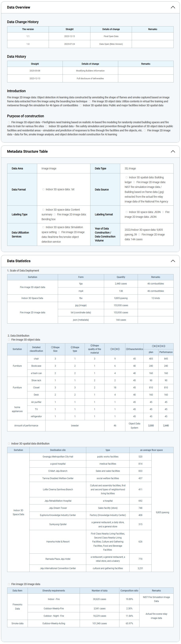Click the square marker before bottom 'Fire image 2D image data'
The height and width of the screenshot is (644, 181).
coord(9,584)
